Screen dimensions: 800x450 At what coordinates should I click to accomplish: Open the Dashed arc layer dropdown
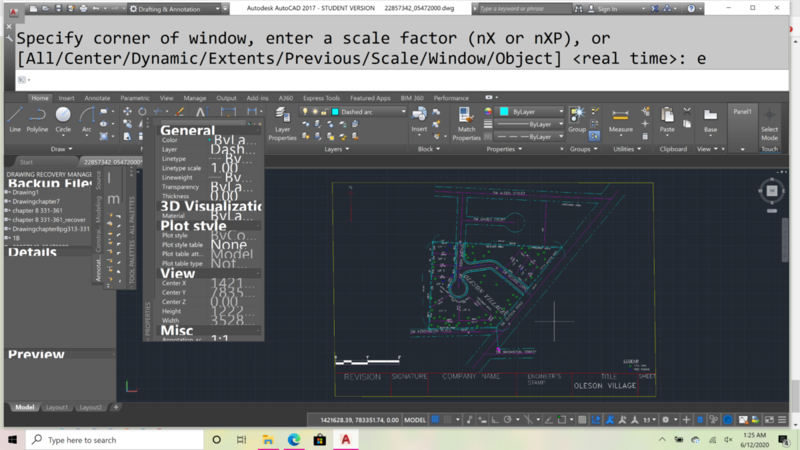click(370, 112)
